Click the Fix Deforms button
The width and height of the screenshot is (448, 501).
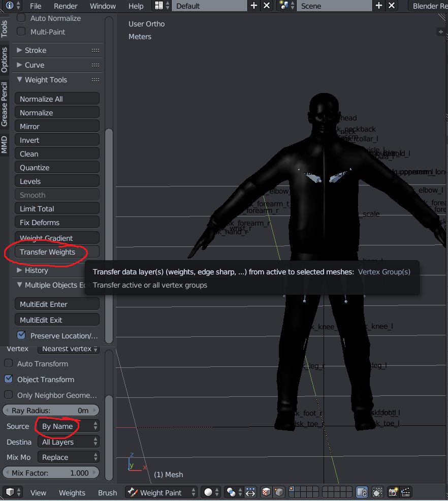pos(57,223)
